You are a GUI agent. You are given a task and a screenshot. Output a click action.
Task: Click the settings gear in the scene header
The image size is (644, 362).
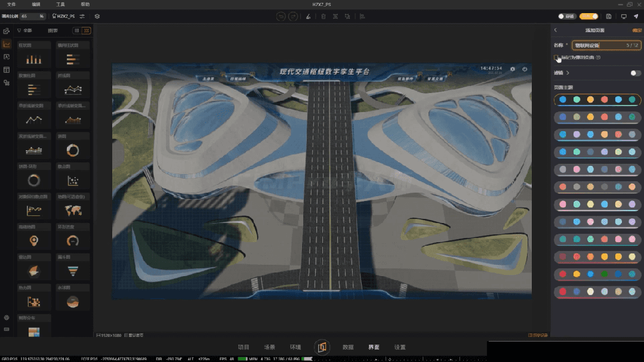[513, 69]
